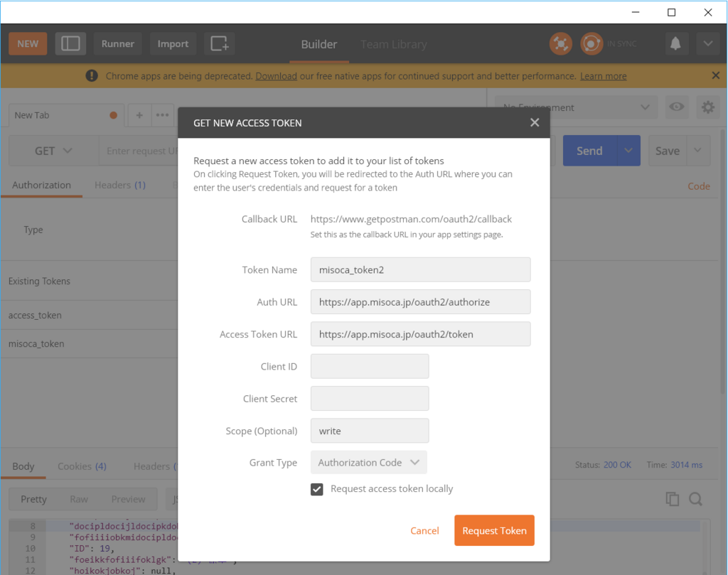Open the Import dialog
Viewport: 728px width, 575px height.
[x=173, y=43]
